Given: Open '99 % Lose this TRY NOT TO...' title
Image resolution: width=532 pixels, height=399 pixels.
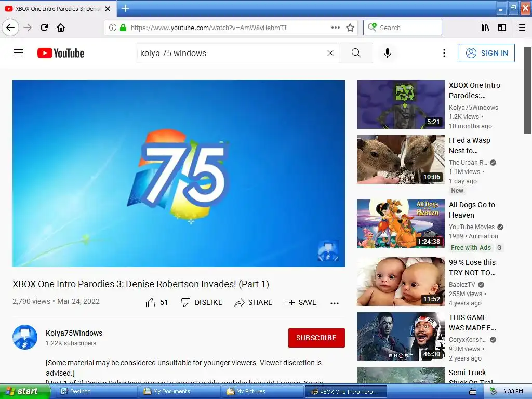Looking at the screenshot, I should [472, 268].
